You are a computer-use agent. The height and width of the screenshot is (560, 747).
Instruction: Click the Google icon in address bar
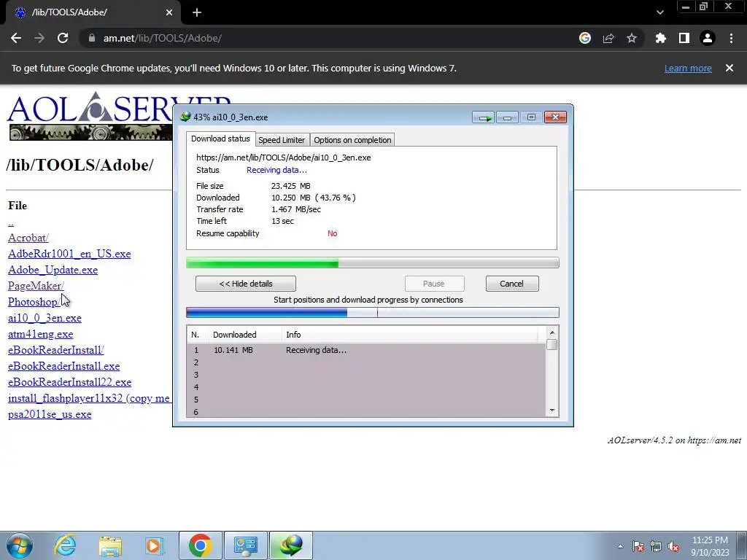pyautogui.click(x=585, y=38)
